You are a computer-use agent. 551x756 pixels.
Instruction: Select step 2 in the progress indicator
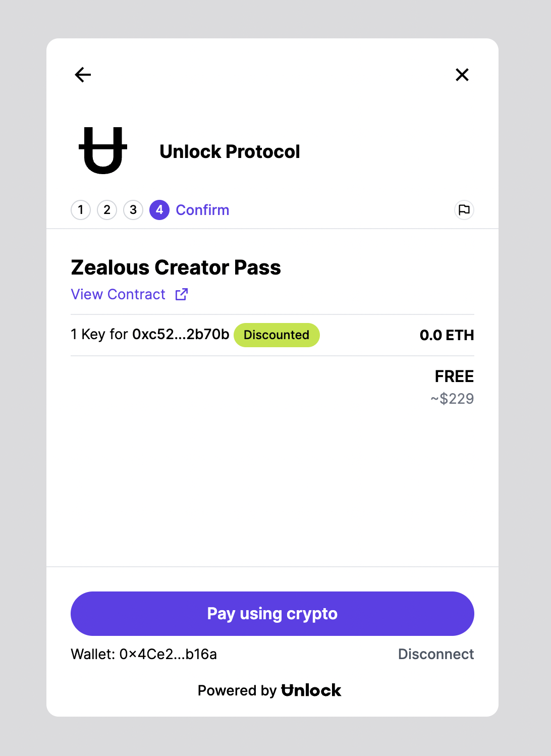tap(106, 209)
